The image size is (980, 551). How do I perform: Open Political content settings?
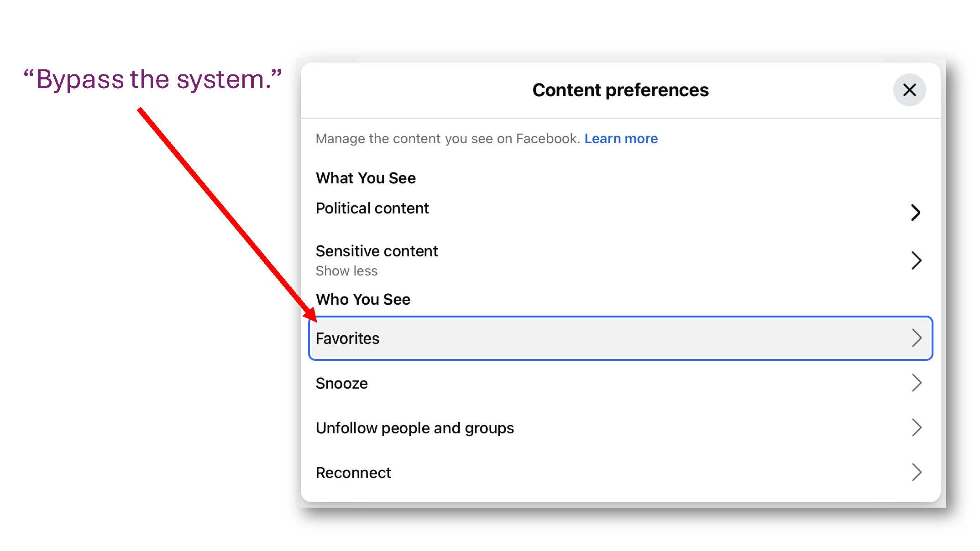coord(372,208)
